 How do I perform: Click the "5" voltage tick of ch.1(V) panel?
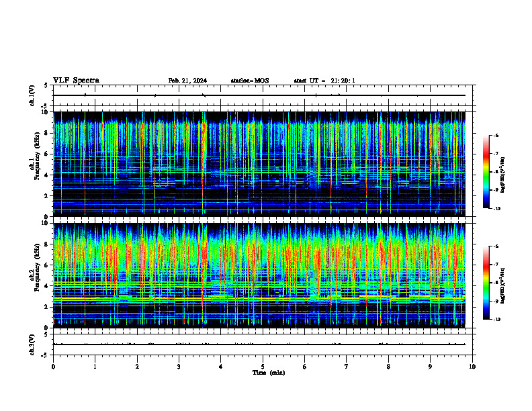46,85
